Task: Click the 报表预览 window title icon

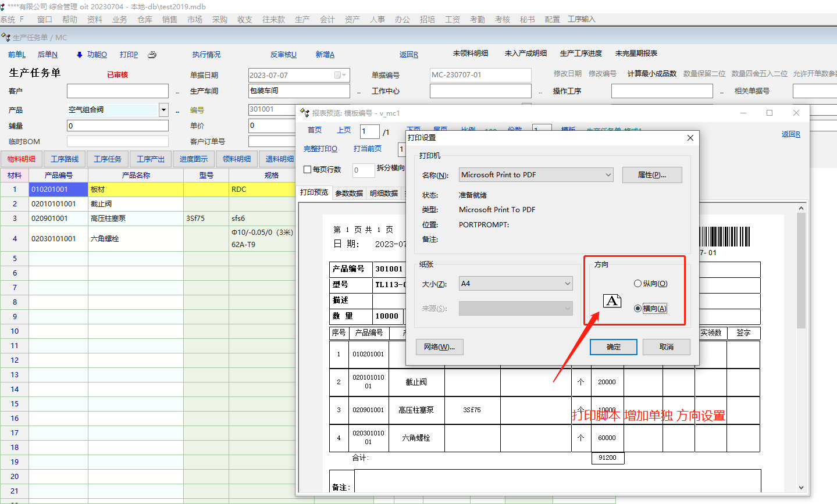Action: [305, 113]
